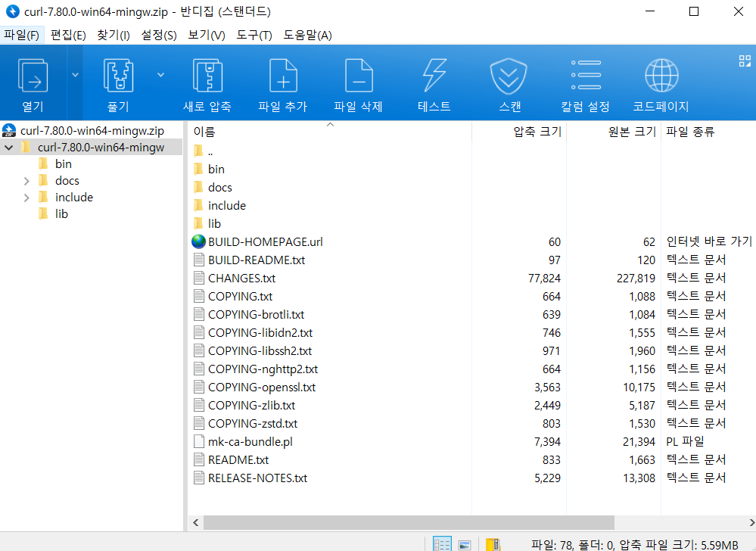Open the 찾기(I) menu

click(x=114, y=35)
